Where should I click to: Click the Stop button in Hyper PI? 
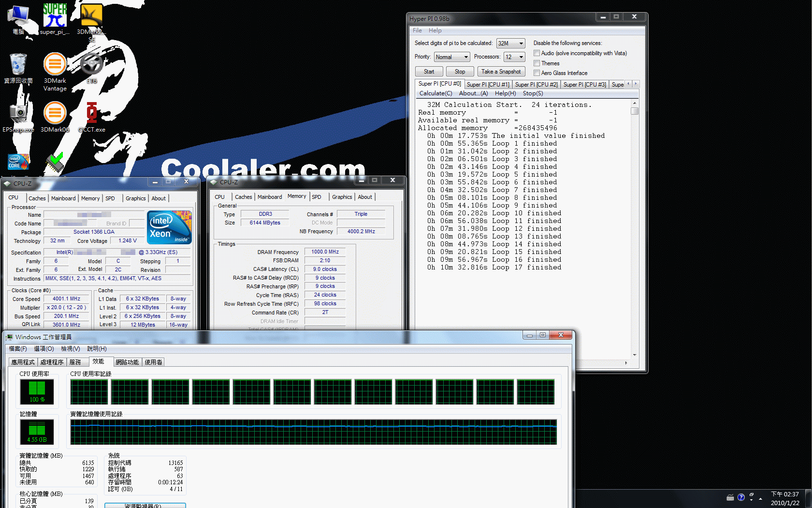pos(460,72)
